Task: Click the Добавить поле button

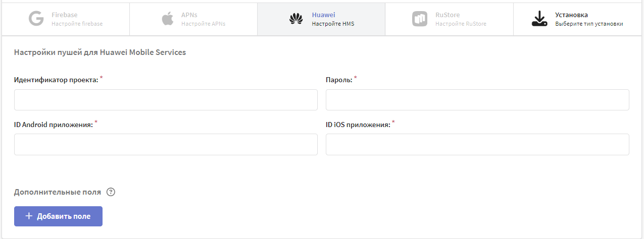Action: [x=58, y=216]
